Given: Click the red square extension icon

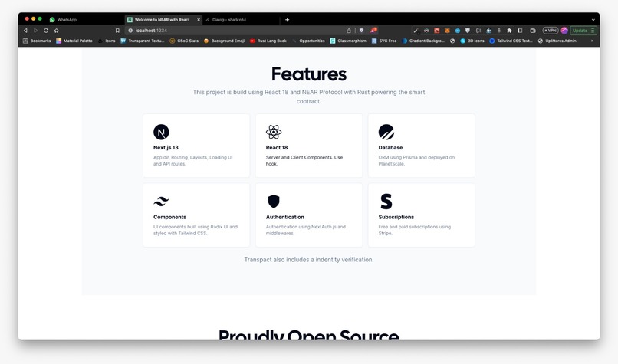Looking at the screenshot, I should [x=437, y=31].
